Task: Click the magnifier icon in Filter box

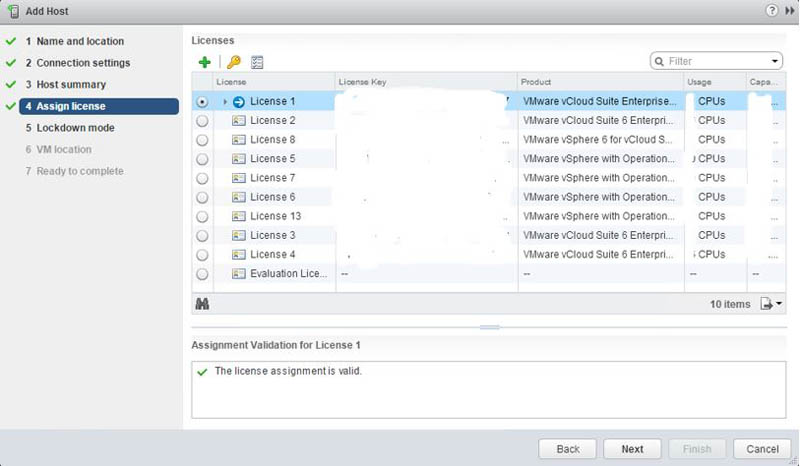Action: pyautogui.click(x=659, y=61)
